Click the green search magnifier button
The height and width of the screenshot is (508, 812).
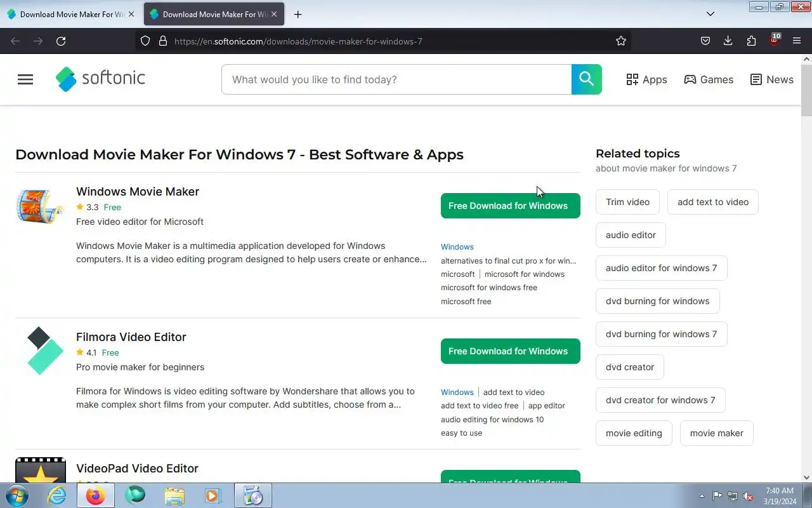(x=587, y=79)
